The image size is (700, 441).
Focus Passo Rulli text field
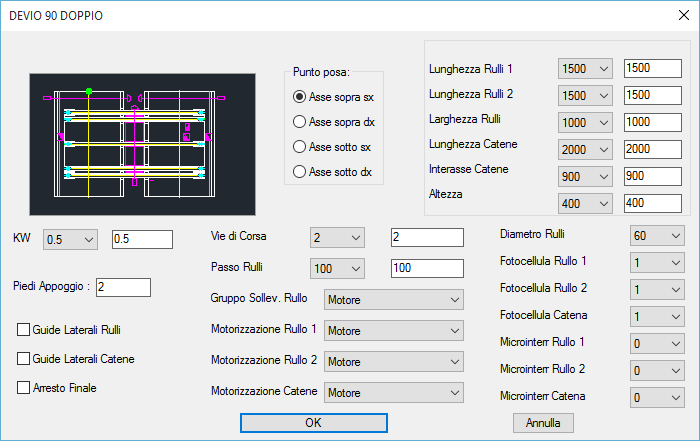tap(427, 268)
